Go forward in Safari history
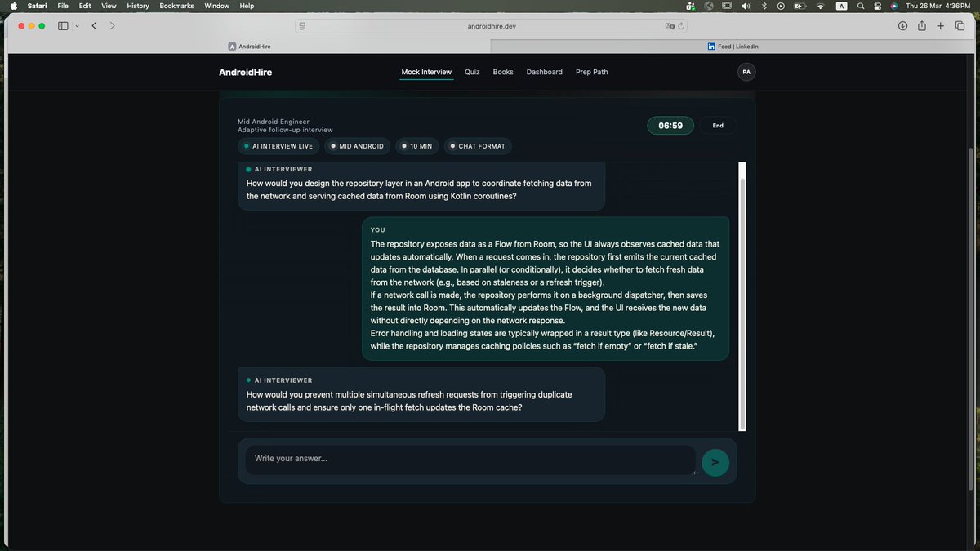 click(x=113, y=26)
